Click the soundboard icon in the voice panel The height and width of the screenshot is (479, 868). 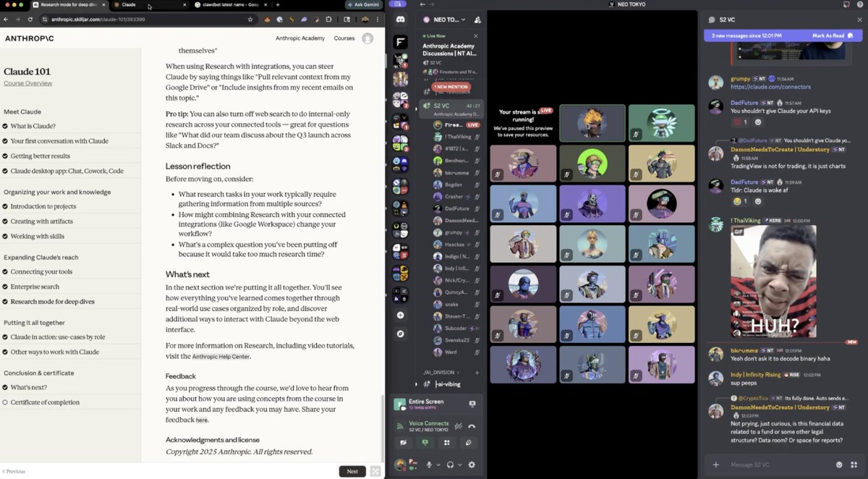pos(469,443)
